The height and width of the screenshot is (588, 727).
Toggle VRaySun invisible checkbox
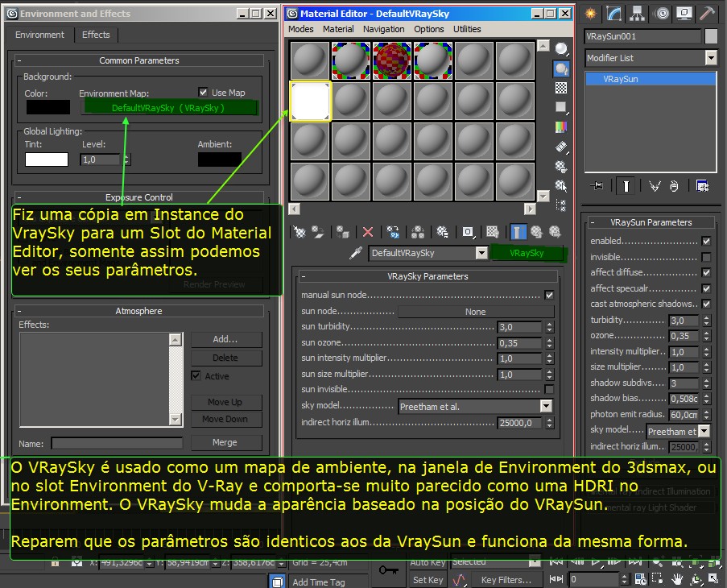(706, 257)
